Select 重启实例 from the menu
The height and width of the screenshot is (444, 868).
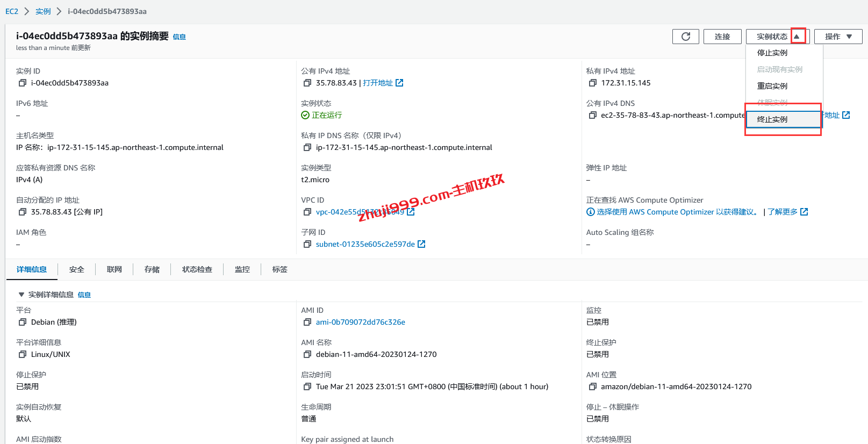pyautogui.click(x=784, y=86)
